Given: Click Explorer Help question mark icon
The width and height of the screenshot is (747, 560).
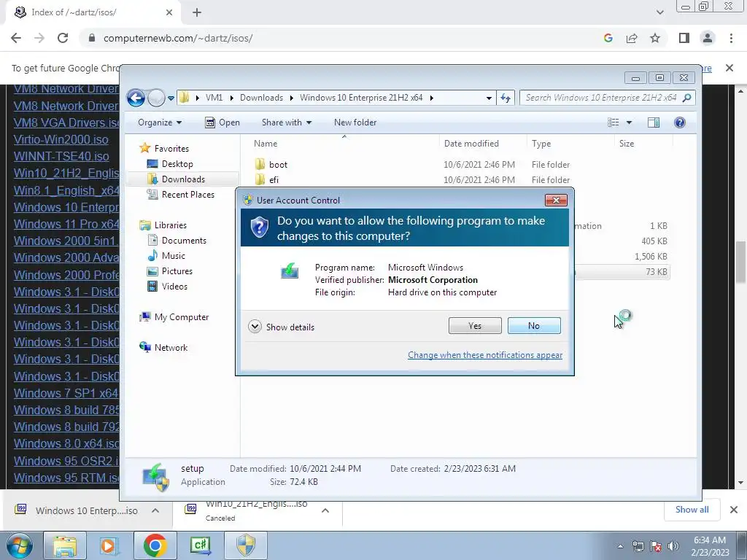Looking at the screenshot, I should tap(680, 122).
